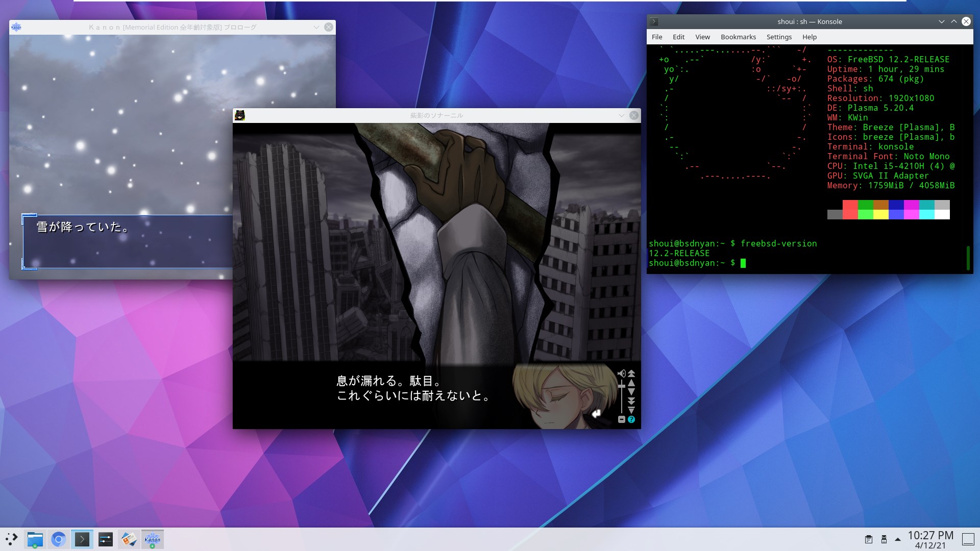Switch to the Kanon taskbar entry
Viewport: 980px width, 551px height.
coord(153,539)
